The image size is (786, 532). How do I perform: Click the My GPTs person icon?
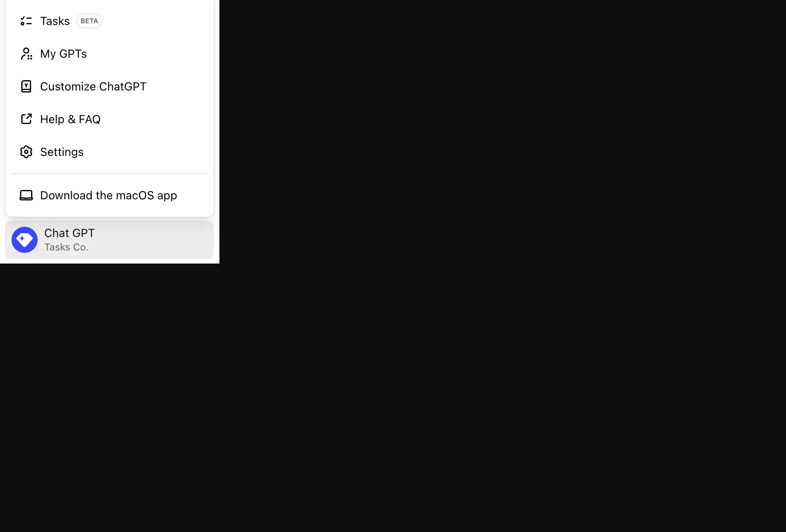[x=26, y=54]
